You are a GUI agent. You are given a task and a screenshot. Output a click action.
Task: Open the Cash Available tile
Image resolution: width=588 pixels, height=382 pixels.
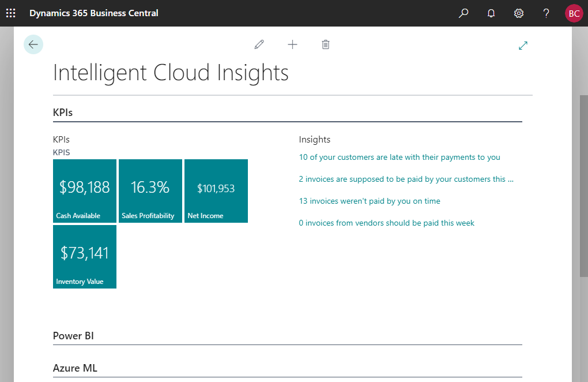[85, 191]
